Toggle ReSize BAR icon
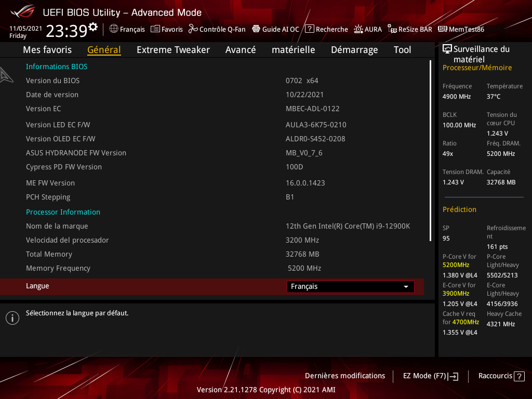Screen dimensions: 532x399 pyautogui.click(x=392, y=29)
